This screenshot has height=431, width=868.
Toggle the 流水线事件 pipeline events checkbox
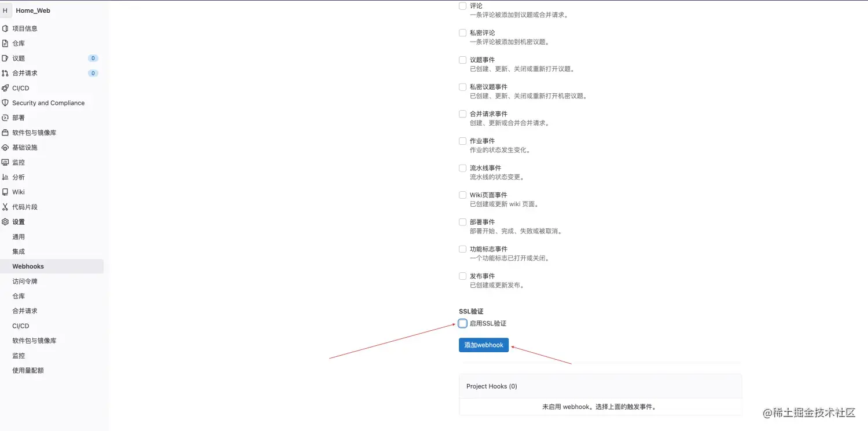point(462,168)
